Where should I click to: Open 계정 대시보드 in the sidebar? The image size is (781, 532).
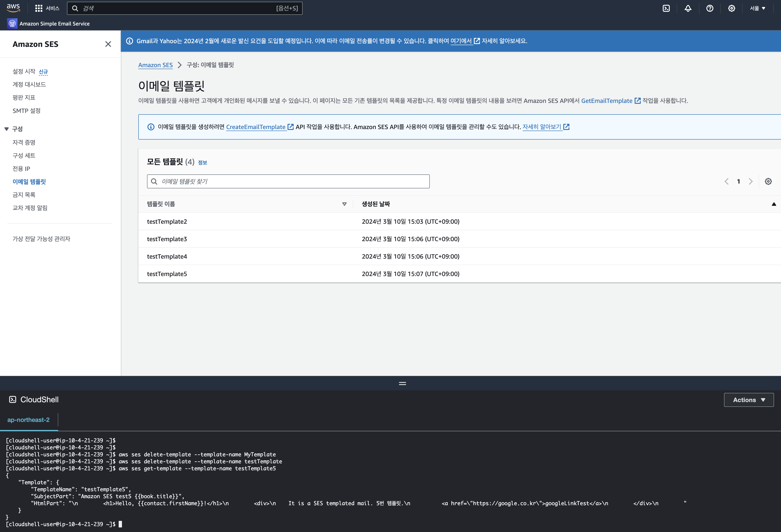tap(29, 84)
